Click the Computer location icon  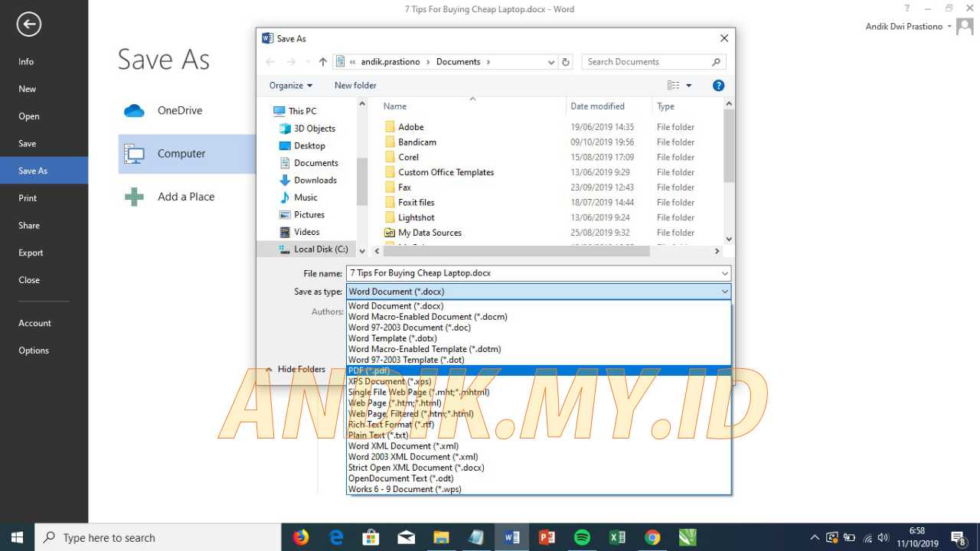click(x=135, y=154)
